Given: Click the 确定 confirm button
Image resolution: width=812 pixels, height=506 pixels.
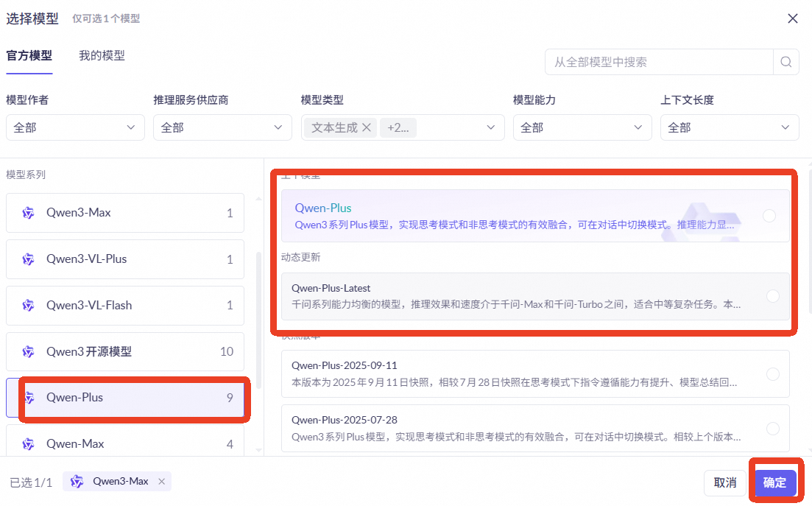Looking at the screenshot, I should click(775, 482).
